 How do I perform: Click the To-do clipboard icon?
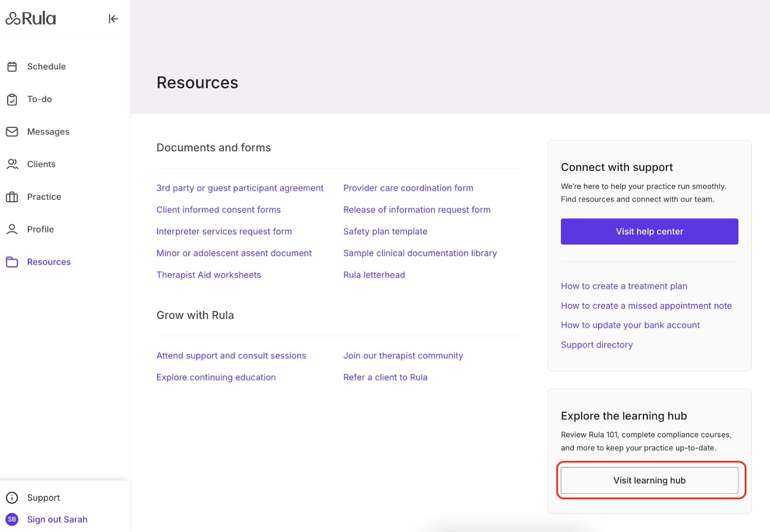click(x=12, y=100)
